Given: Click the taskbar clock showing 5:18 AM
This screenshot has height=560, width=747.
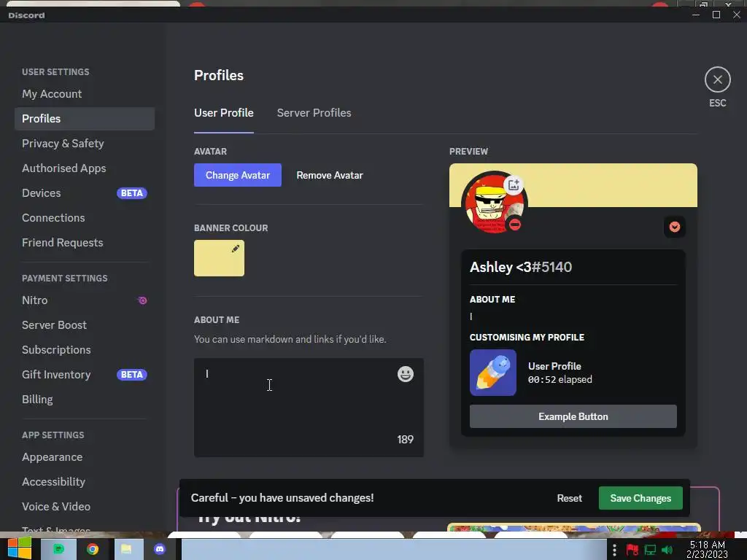Looking at the screenshot, I should 707,550.
